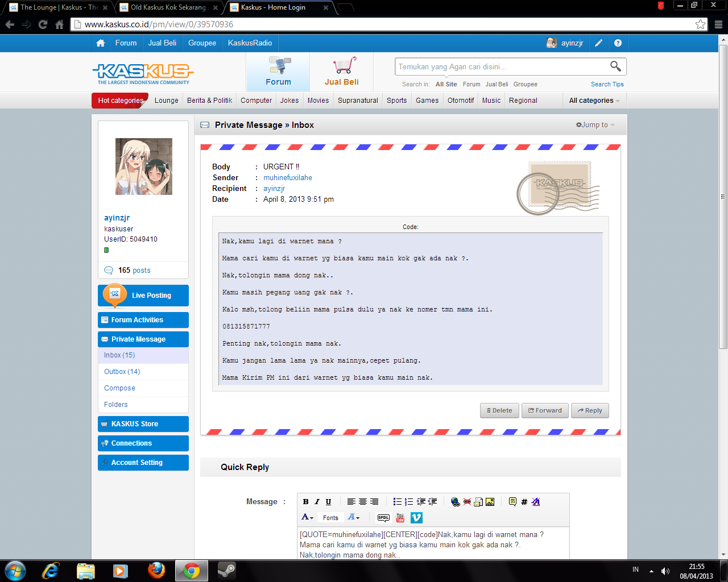The image size is (728, 582).
Task: Insert hyperlink with globe icon
Action: [x=455, y=502]
